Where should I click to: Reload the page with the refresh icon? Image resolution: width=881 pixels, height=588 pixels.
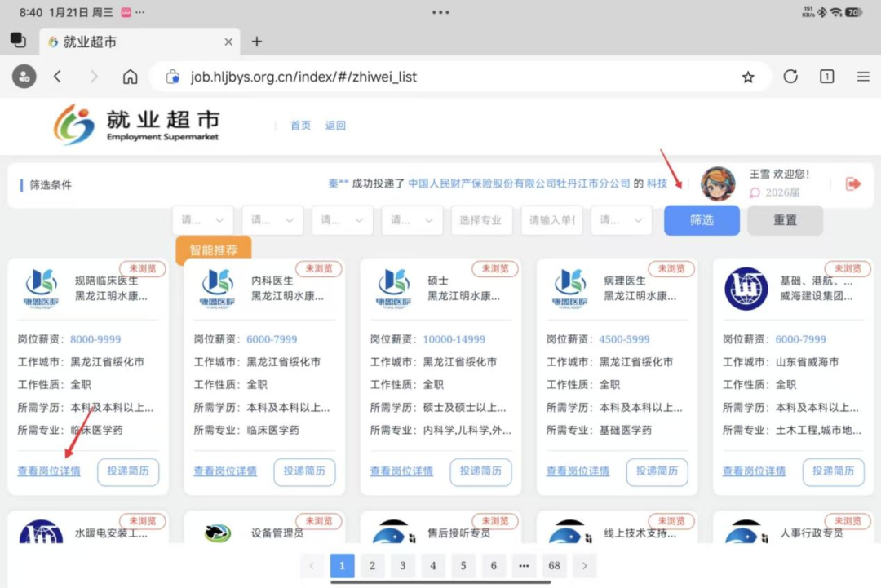(790, 77)
